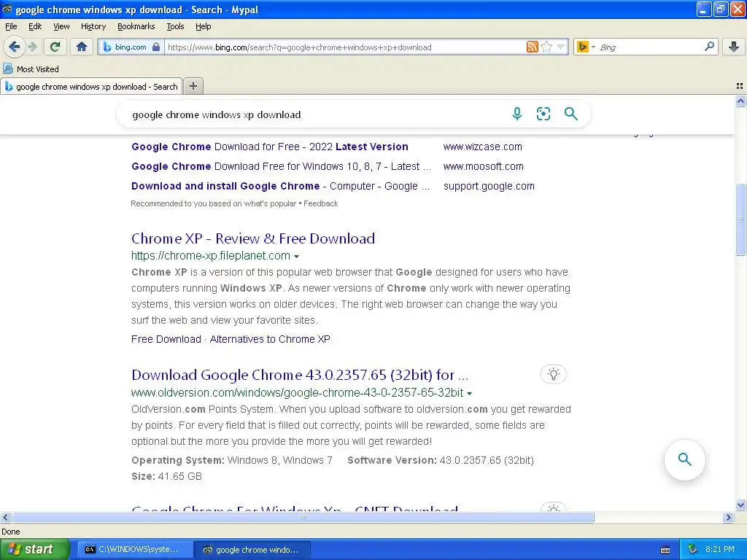Image resolution: width=747 pixels, height=560 pixels.
Task: Go back with the Back arrow button
Action: click(x=14, y=47)
